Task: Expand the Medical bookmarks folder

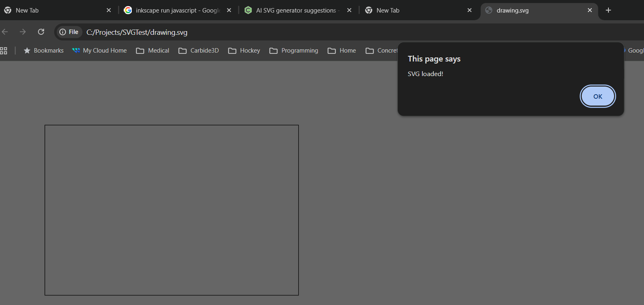Action: click(153, 51)
